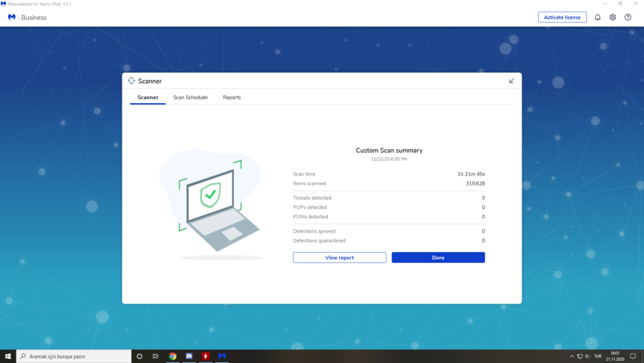Image resolution: width=644 pixels, height=363 pixels.
Task: Restore down the Malwarebytes window
Action: 620,4
